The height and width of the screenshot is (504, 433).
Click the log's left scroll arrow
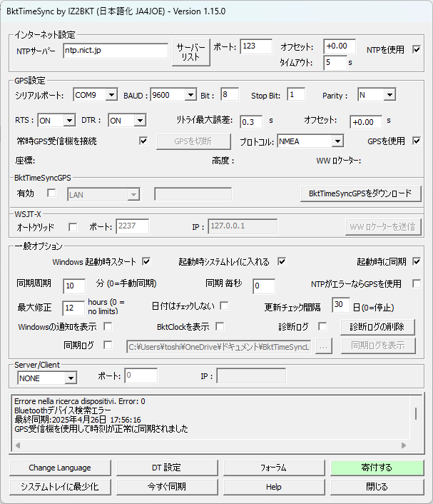point(18,445)
